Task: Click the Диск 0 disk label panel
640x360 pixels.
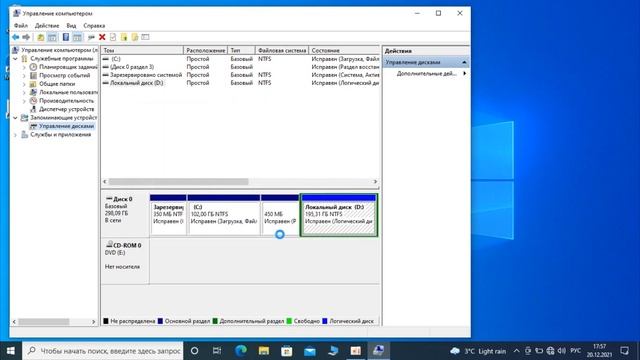Action: pos(125,214)
